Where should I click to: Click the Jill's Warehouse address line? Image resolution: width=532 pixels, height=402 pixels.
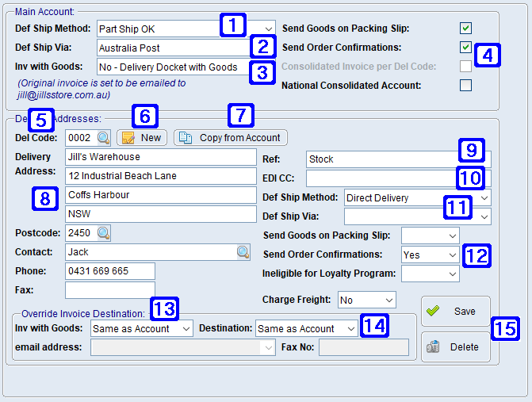[161, 157]
